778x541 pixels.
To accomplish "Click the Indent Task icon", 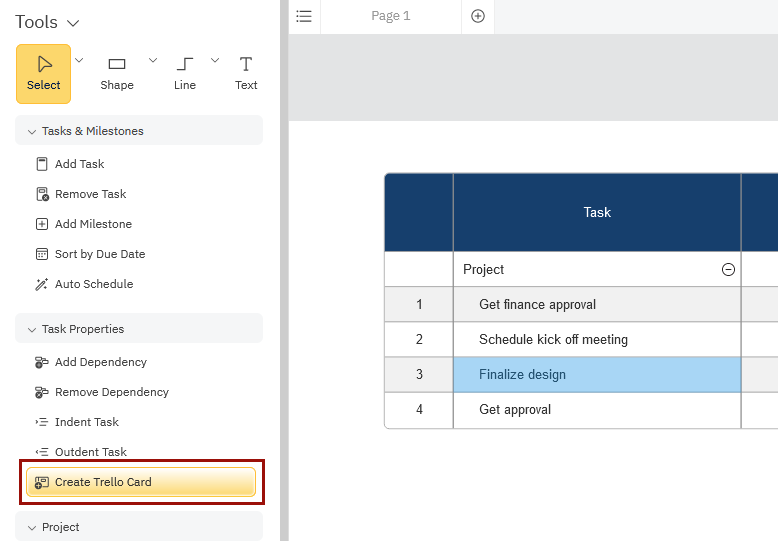I will tap(42, 422).
